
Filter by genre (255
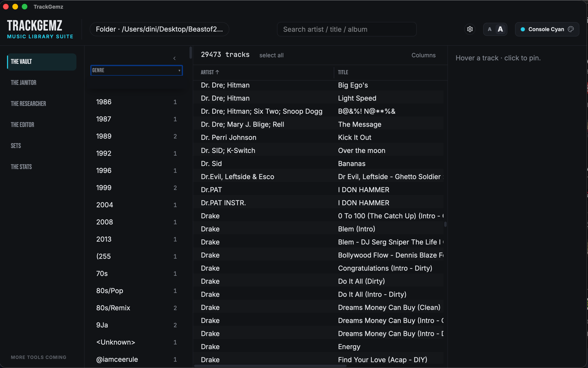136,256
